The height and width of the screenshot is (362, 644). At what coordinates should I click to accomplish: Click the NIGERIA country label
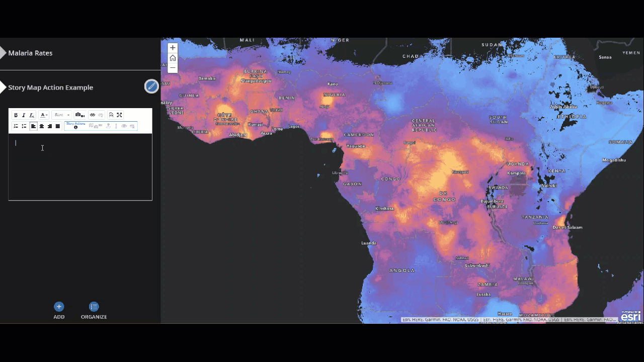(335, 95)
